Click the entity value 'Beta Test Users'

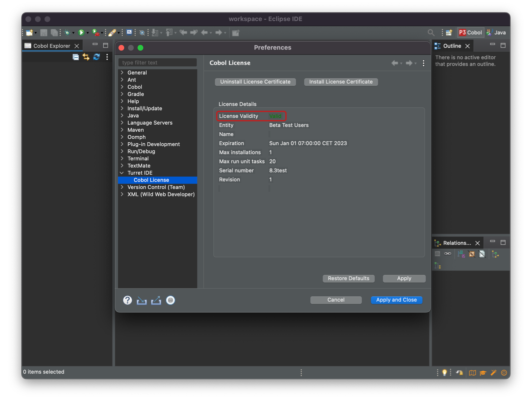tap(289, 125)
